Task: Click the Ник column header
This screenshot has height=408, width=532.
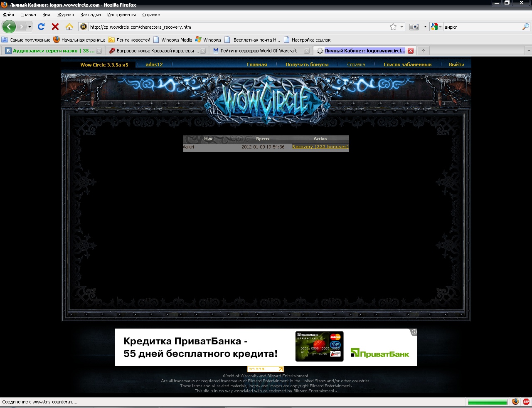Action: tap(208, 139)
